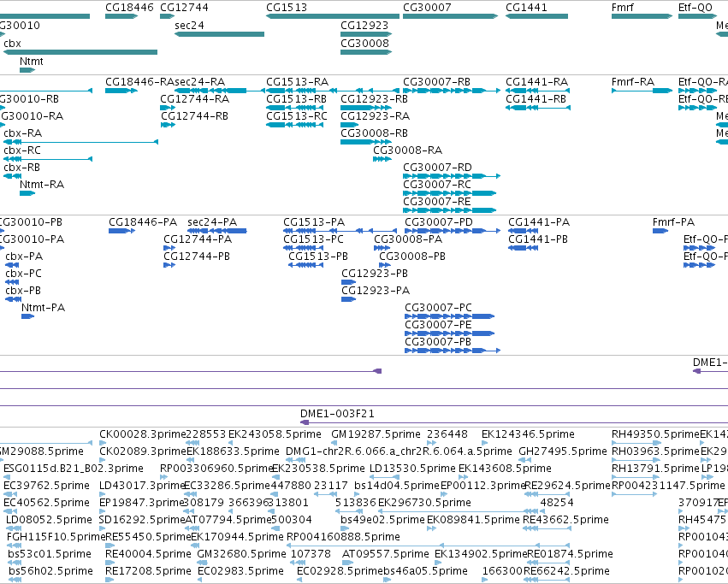The height and width of the screenshot is (584, 728).
Task: Click protein sec24-PA
Action: [217, 231]
